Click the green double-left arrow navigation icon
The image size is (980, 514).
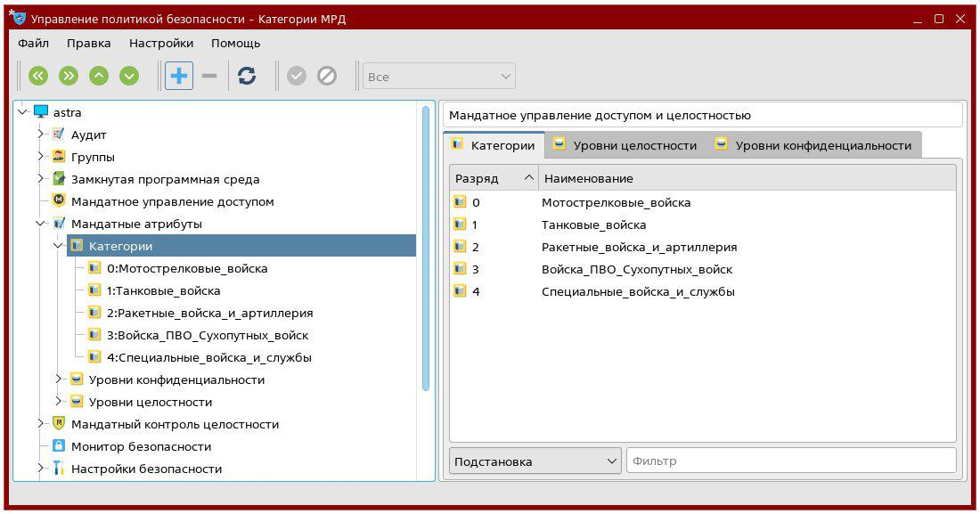coord(38,77)
